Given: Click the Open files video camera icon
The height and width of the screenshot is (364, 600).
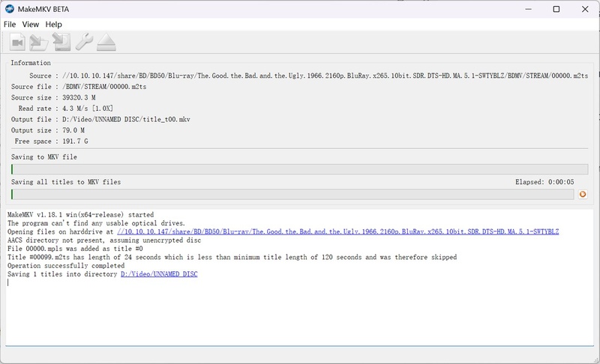Looking at the screenshot, I should [x=17, y=42].
